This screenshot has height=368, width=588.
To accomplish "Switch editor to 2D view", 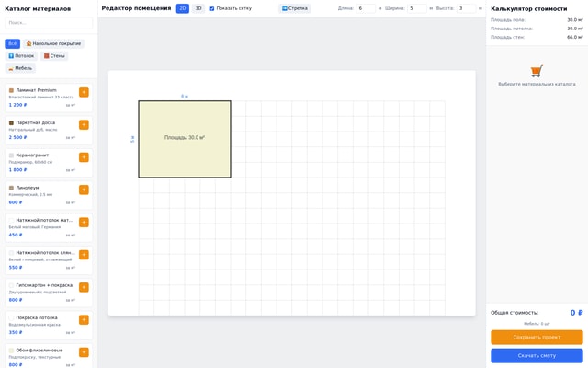I will pos(183,8).
